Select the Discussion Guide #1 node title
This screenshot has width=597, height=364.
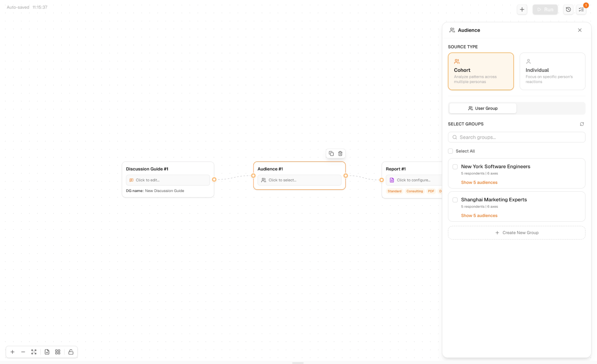tap(147, 169)
